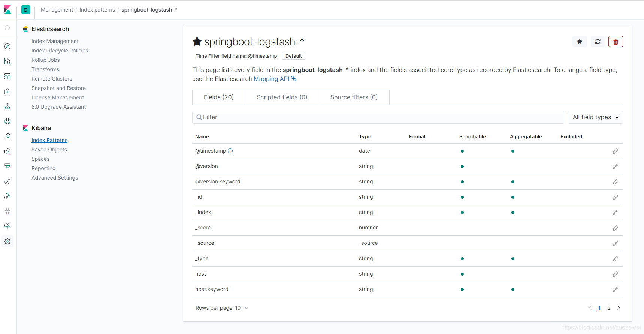Screen dimensions: 644x334
Task: Go to next page with the right chevron
Action: pyautogui.click(x=619, y=308)
